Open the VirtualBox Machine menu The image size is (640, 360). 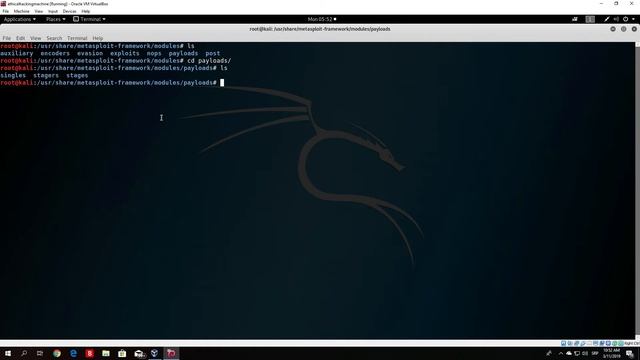[x=22, y=11]
